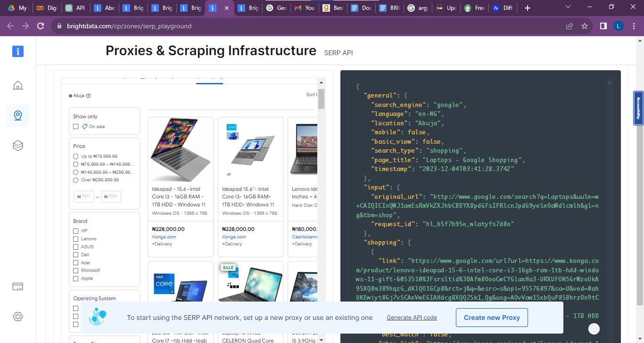The image size is (644, 343).
Task: Switch to the My Drive browser tab
Action: tap(17, 8)
